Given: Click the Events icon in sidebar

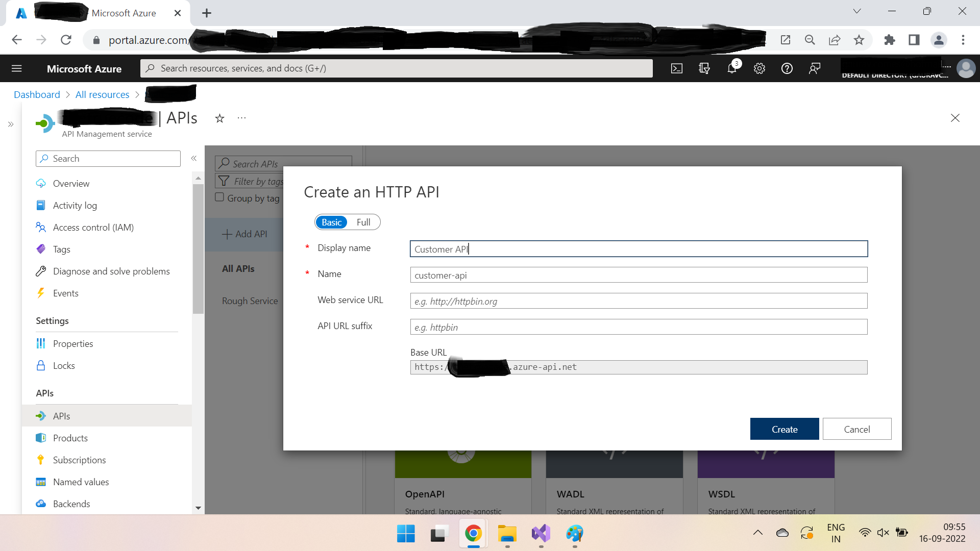Looking at the screenshot, I should pyautogui.click(x=42, y=293).
